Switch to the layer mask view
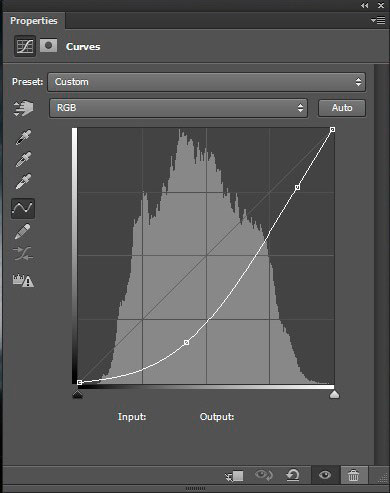The width and height of the screenshot is (390, 493). [x=49, y=46]
